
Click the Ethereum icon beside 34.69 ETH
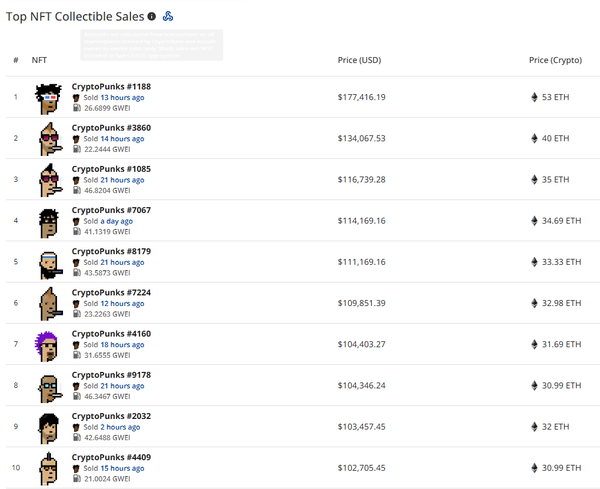533,220
